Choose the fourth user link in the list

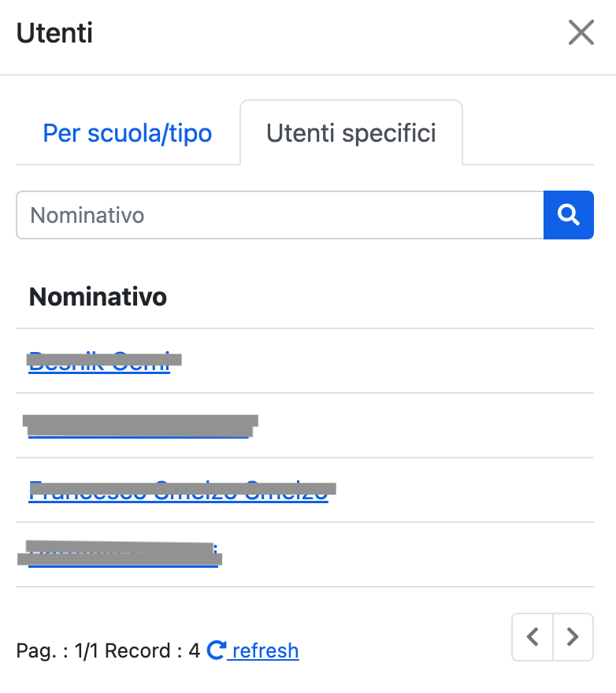point(123,555)
